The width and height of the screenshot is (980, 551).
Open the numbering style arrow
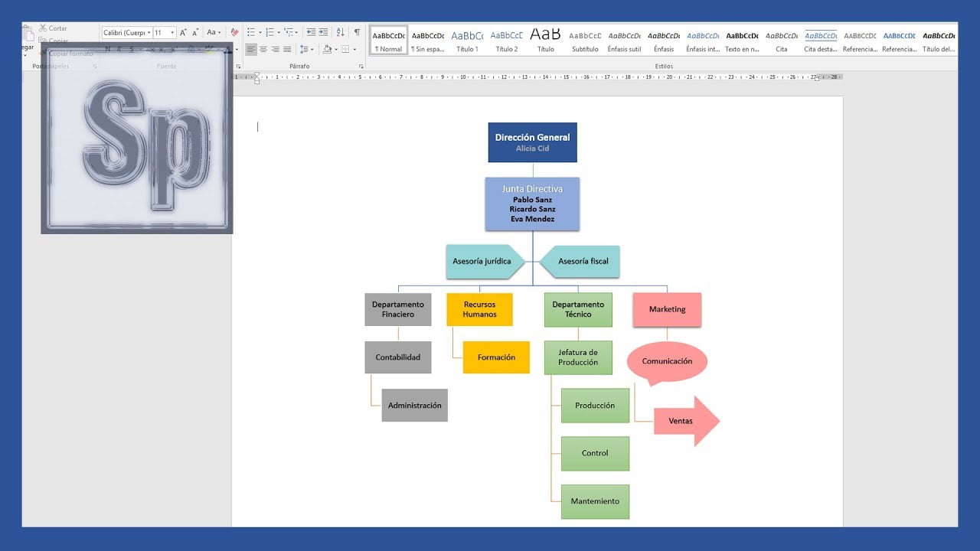[279, 32]
